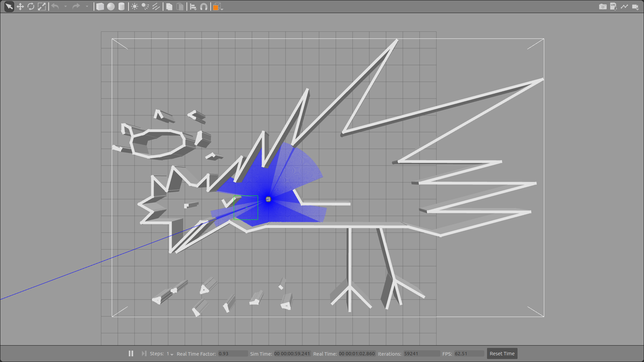Add a directional light
644x362 pixels.
click(x=156, y=7)
